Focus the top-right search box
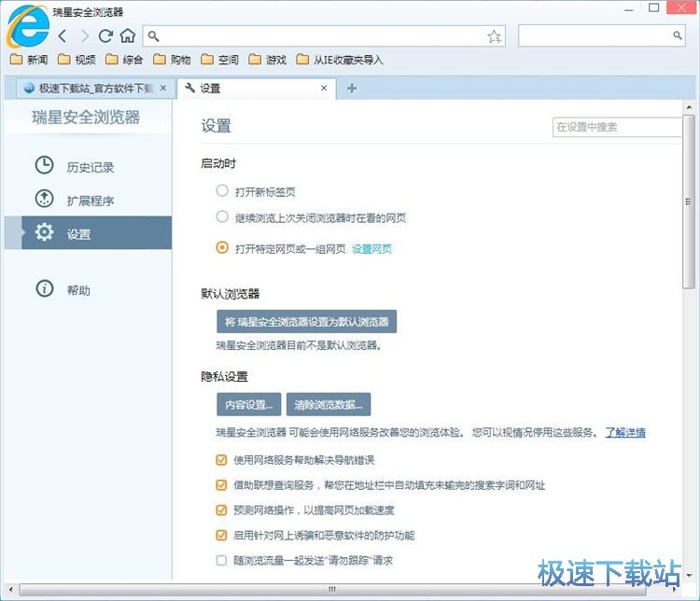Screen dimensions: 700x601 (x=602, y=35)
